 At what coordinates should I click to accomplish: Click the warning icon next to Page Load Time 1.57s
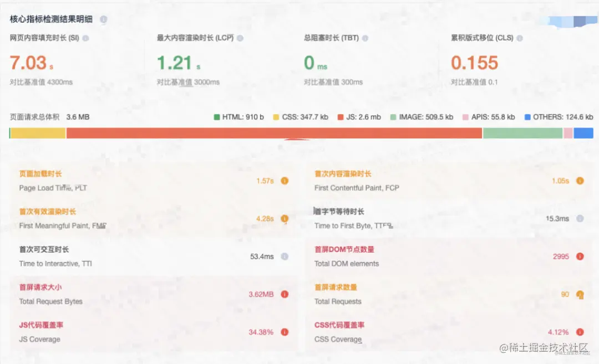[285, 181]
